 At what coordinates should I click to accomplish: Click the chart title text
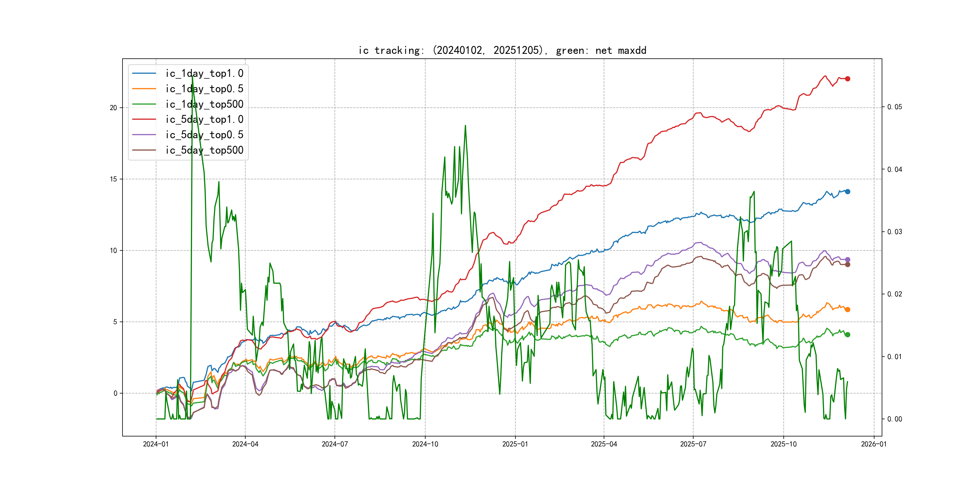tap(502, 50)
